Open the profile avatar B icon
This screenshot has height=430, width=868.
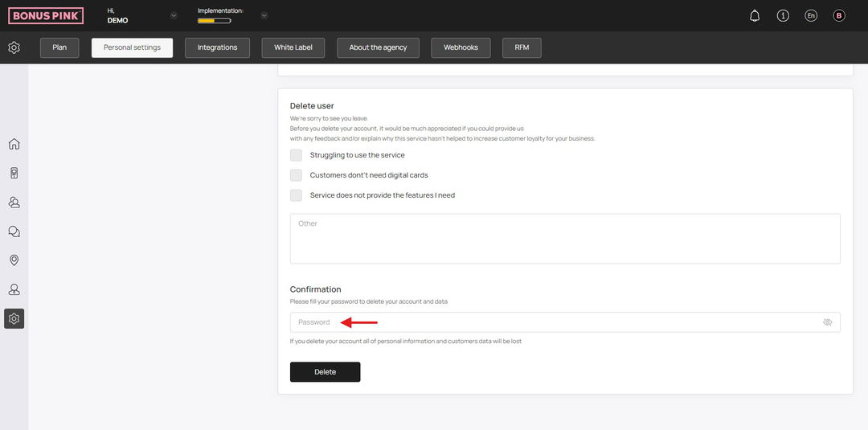[x=839, y=16]
